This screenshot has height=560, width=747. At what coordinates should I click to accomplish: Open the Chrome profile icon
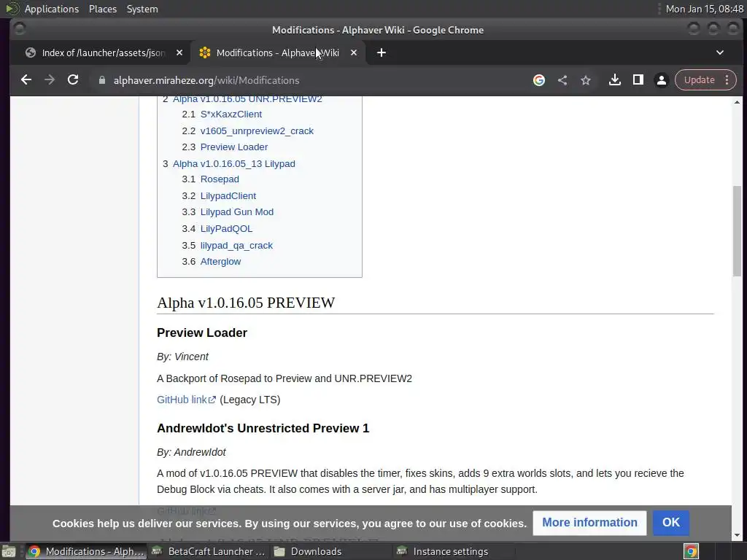click(x=661, y=80)
